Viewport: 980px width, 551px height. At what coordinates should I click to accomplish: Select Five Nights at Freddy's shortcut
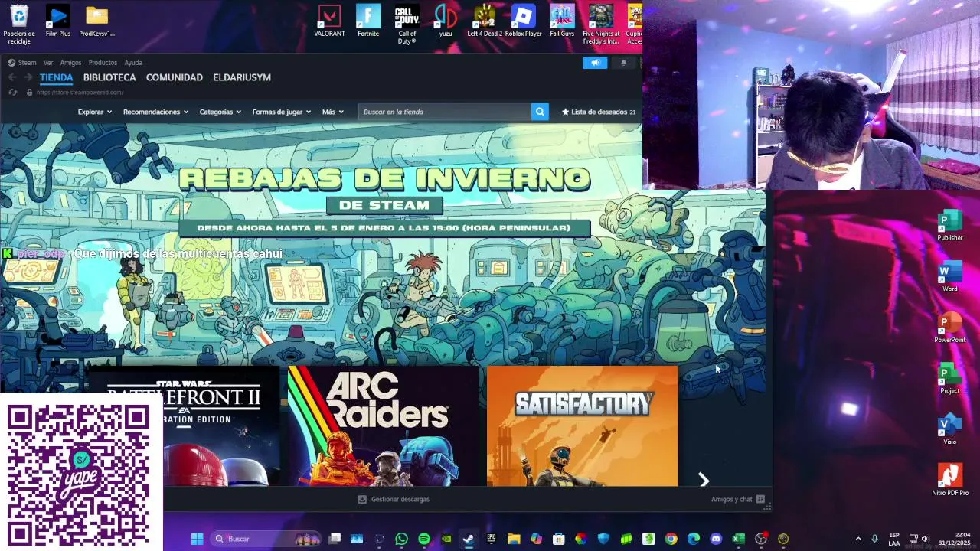(601, 24)
